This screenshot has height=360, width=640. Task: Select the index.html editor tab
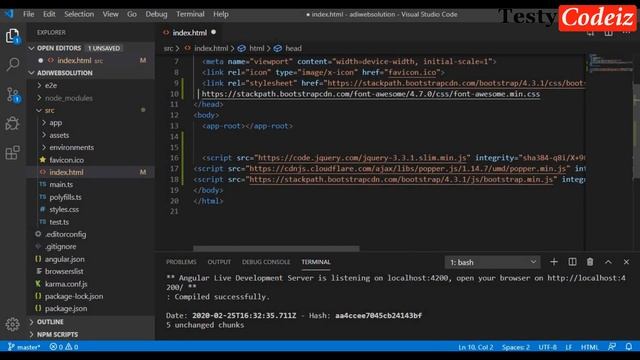(189, 33)
